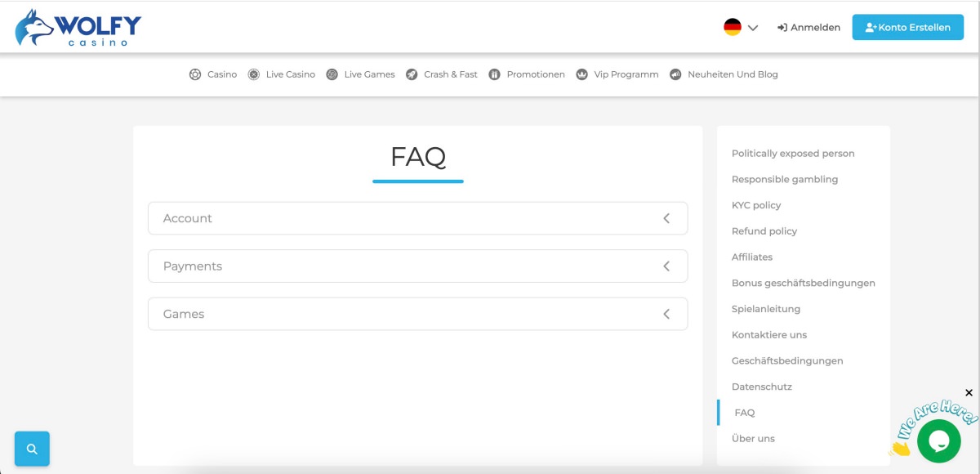Click the Anmelden login link
980x474 pixels.
[x=808, y=27]
